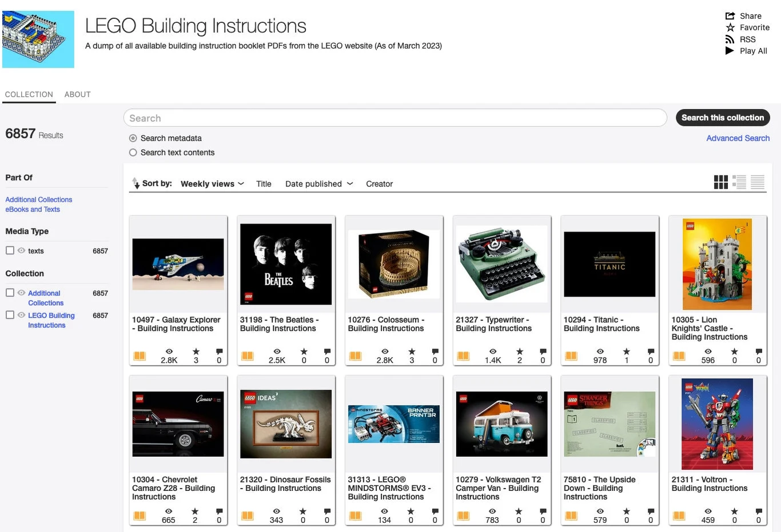The image size is (781, 532).
Task: Open Chevrolet Camaro Z28 thumbnail
Action: 178,424
